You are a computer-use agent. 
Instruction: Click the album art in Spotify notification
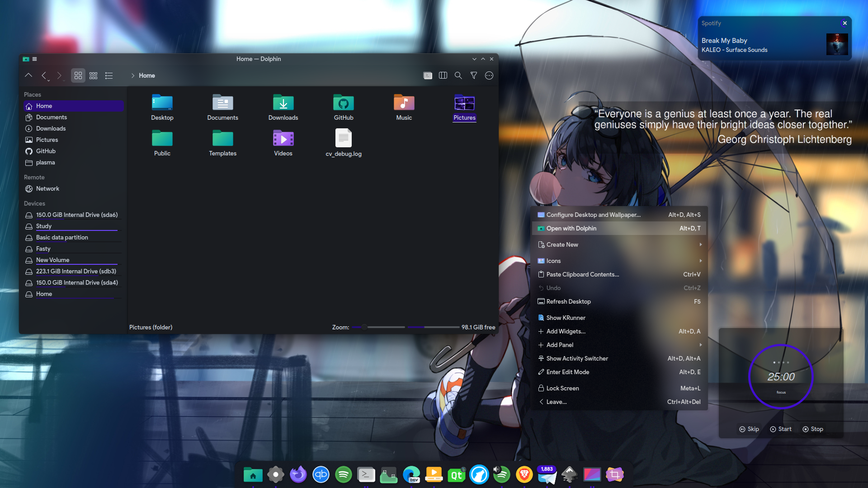click(837, 44)
